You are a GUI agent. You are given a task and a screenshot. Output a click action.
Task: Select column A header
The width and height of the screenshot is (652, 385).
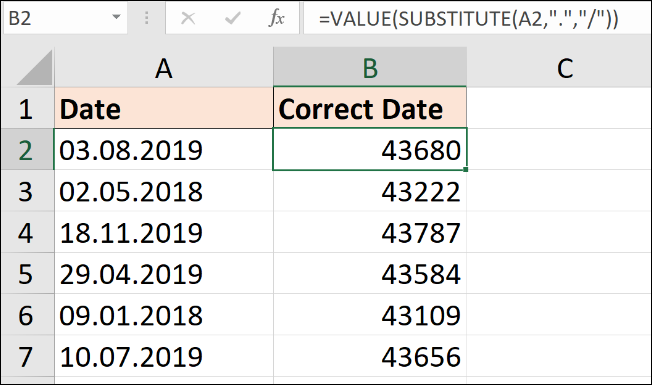pyautogui.click(x=163, y=67)
